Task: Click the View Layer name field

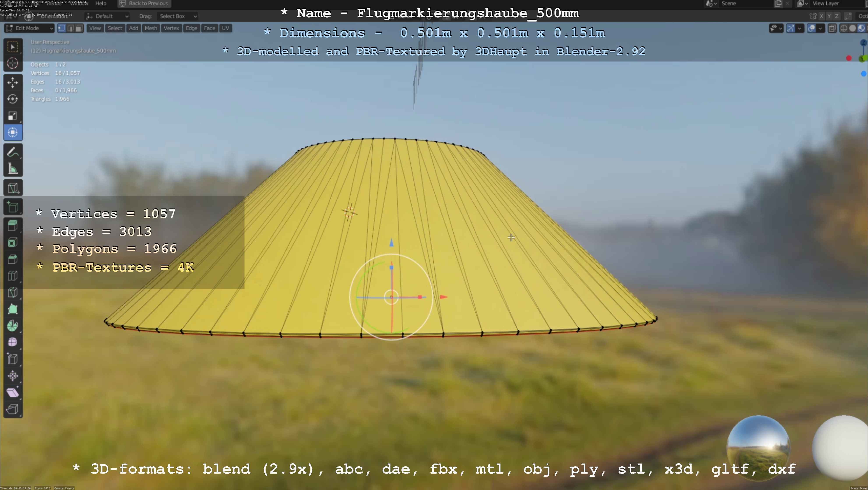Action: pos(837,4)
